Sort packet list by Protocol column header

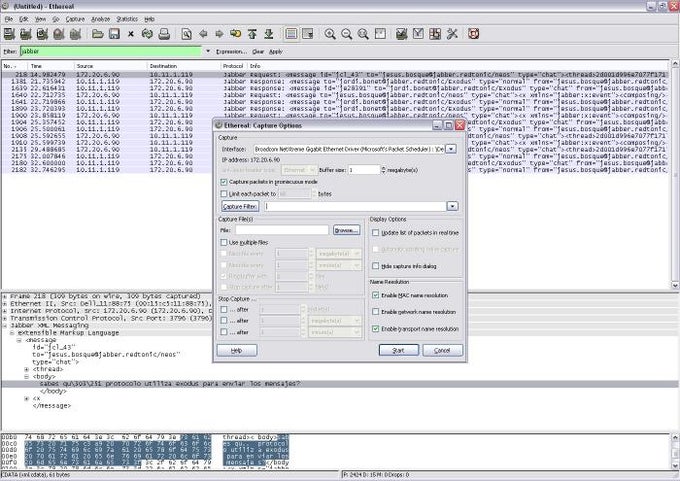coord(233,66)
